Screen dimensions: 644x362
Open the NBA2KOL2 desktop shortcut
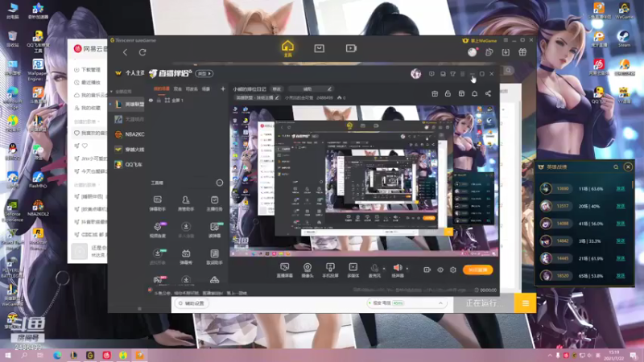38,208
